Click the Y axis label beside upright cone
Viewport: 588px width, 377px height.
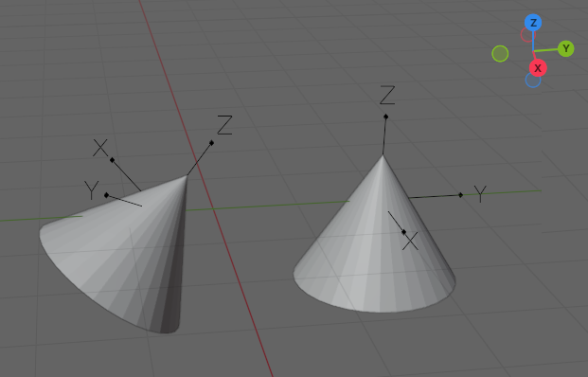pos(480,194)
